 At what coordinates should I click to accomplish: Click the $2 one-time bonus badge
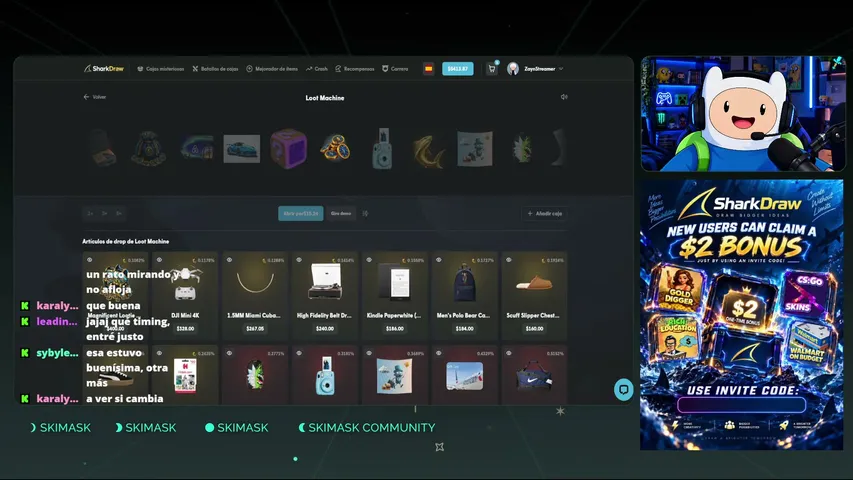click(744, 308)
